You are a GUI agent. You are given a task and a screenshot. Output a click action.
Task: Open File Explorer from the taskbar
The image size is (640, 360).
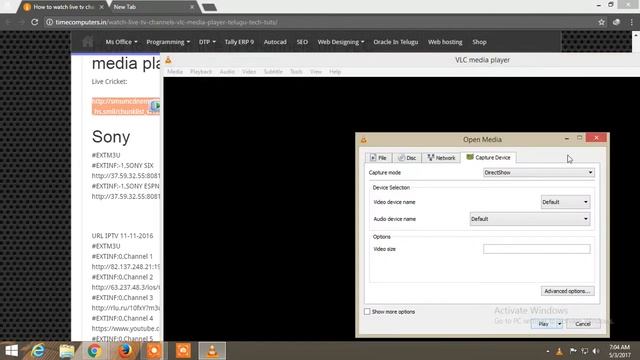pos(67,351)
